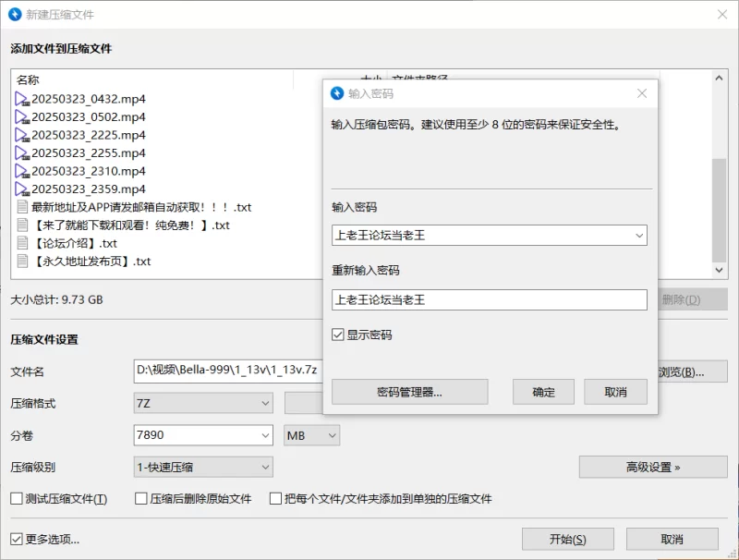Select file 20250323_0502.mp4
Image resolution: width=739 pixels, height=560 pixels.
tap(88, 117)
